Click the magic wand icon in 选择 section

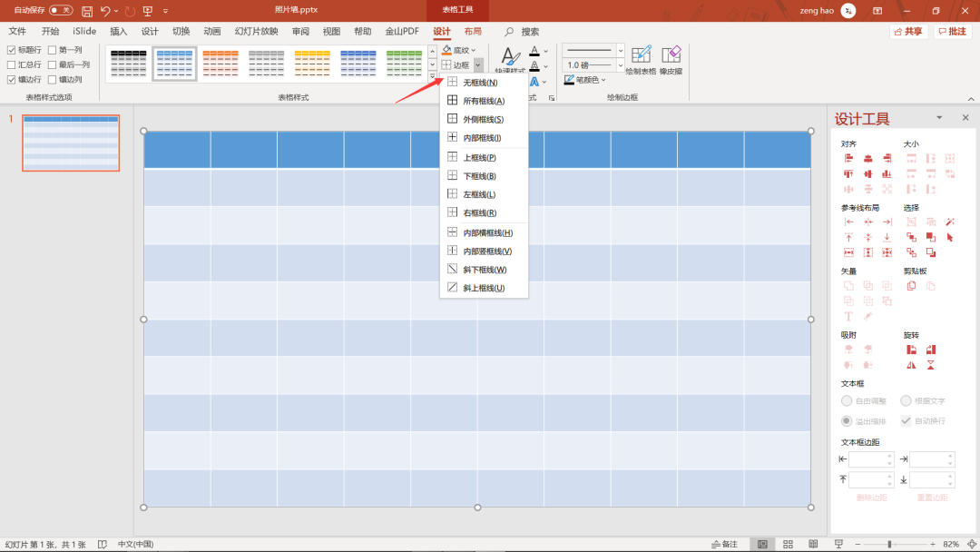(950, 222)
